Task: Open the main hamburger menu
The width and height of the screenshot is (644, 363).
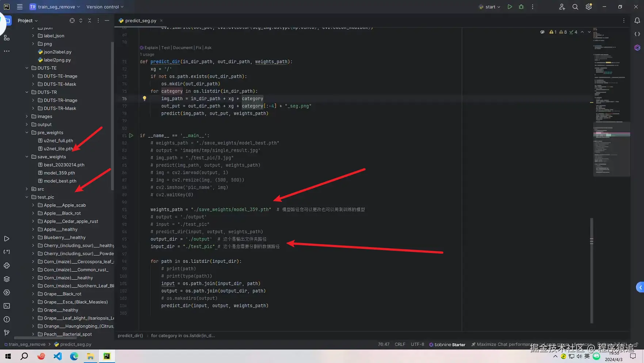Action: click(x=20, y=7)
